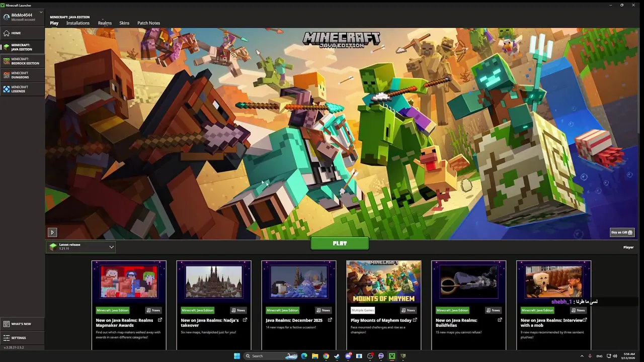Switch to the Play tab
The height and width of the screenshot is (362, 644).
[54, 23]
